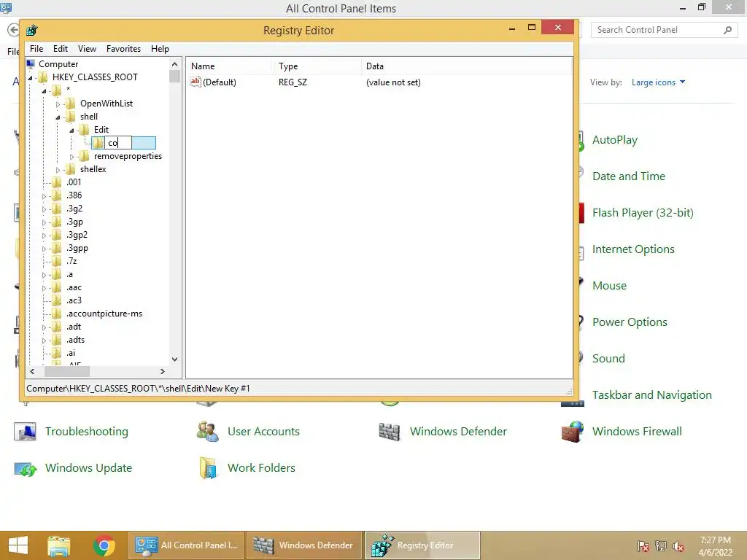747x560 pixels.
Task: Open the Favorites menu in Registry Editor
Action: 123,49
